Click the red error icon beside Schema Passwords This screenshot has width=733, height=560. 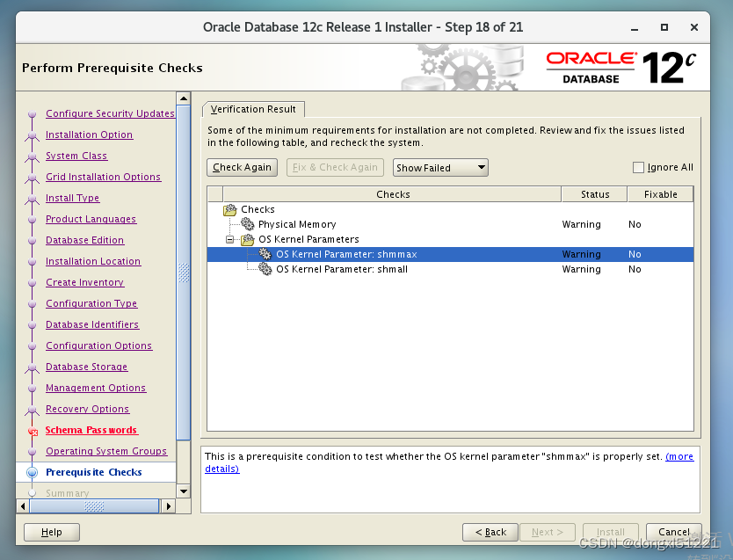click(x=33, y=430)
